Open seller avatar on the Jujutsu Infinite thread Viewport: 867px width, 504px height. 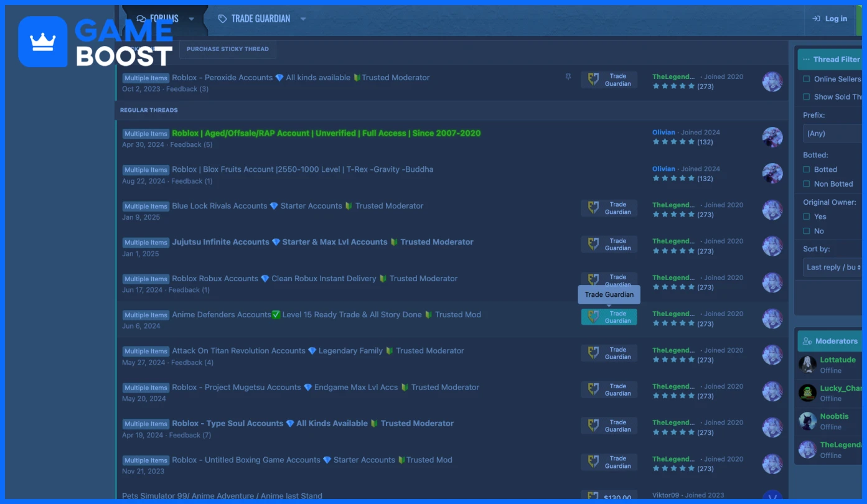(772, 246)
